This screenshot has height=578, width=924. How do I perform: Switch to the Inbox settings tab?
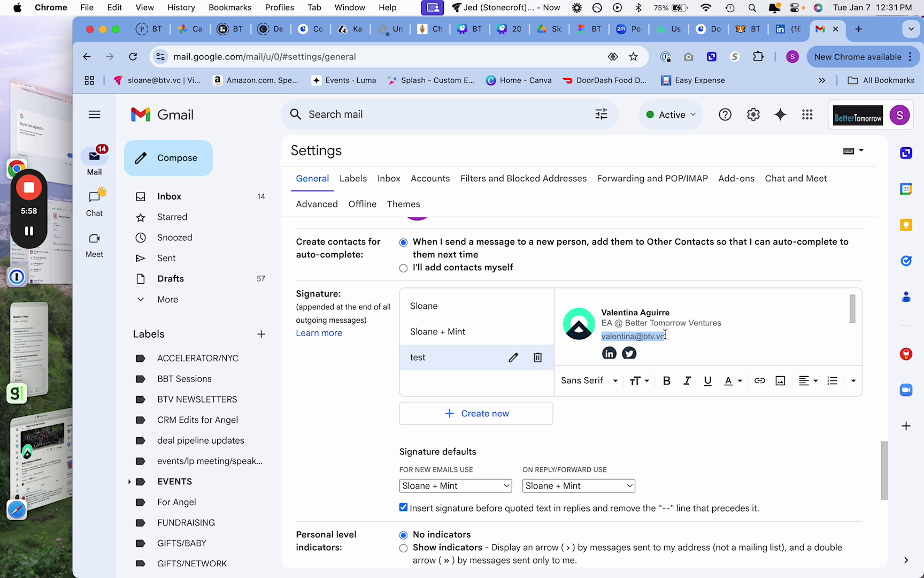[x=389, y=178]
